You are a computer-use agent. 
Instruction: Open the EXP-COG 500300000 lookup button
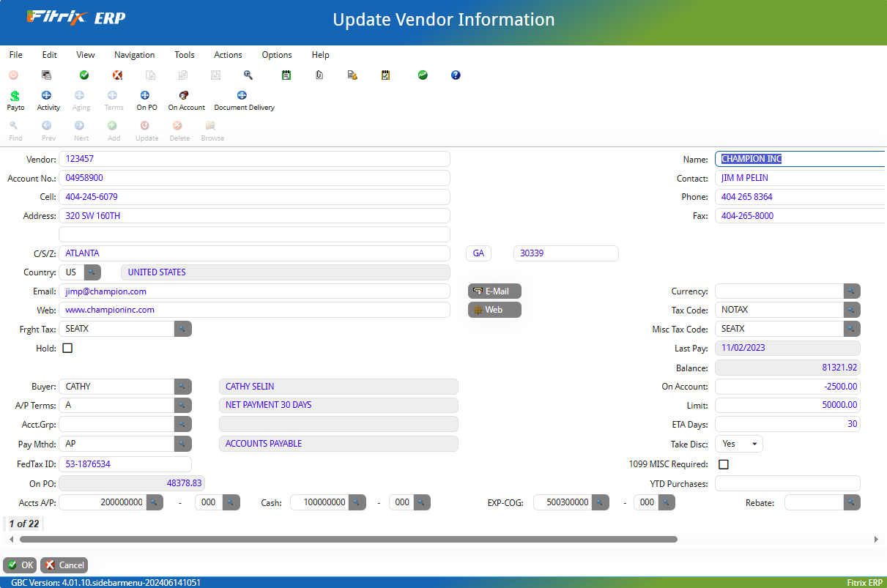pos(600,503)
